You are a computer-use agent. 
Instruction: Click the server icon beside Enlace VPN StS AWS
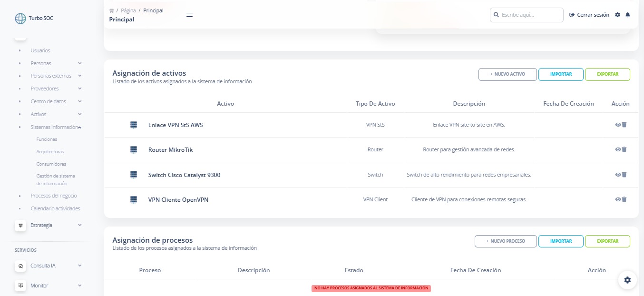134,125
